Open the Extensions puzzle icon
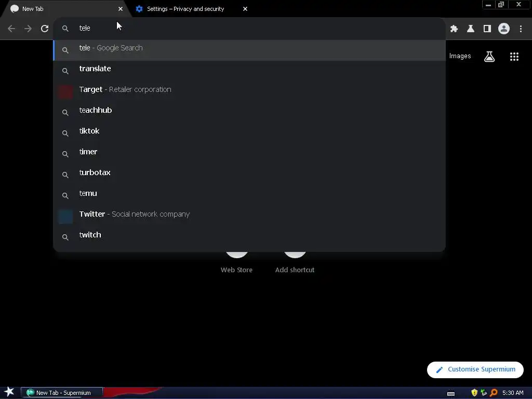532x399 pixels. 454,29
